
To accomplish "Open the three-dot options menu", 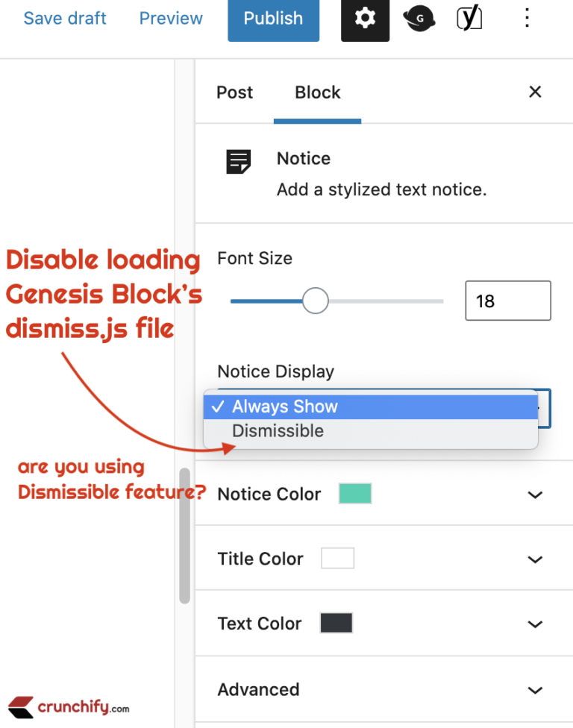I will 527,19.
